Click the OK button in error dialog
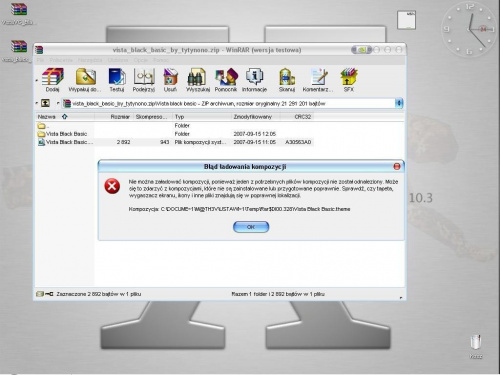The height and width of the screenshot is (375, 500). pos(251,227)
